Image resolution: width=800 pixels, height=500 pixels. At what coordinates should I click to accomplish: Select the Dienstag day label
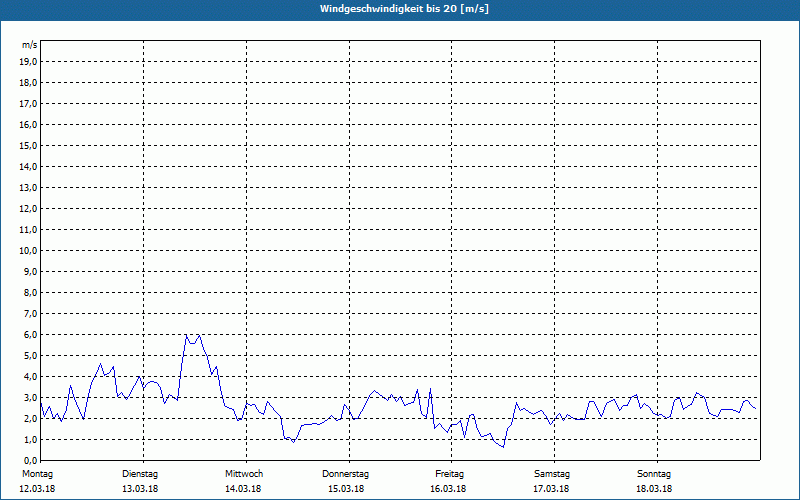coord(140,474)
